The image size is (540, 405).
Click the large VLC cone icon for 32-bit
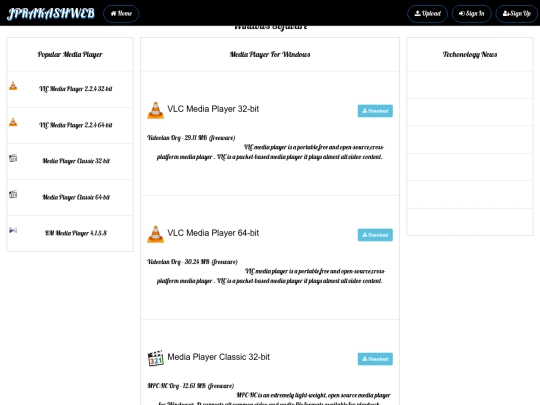[x=156, y=110]
